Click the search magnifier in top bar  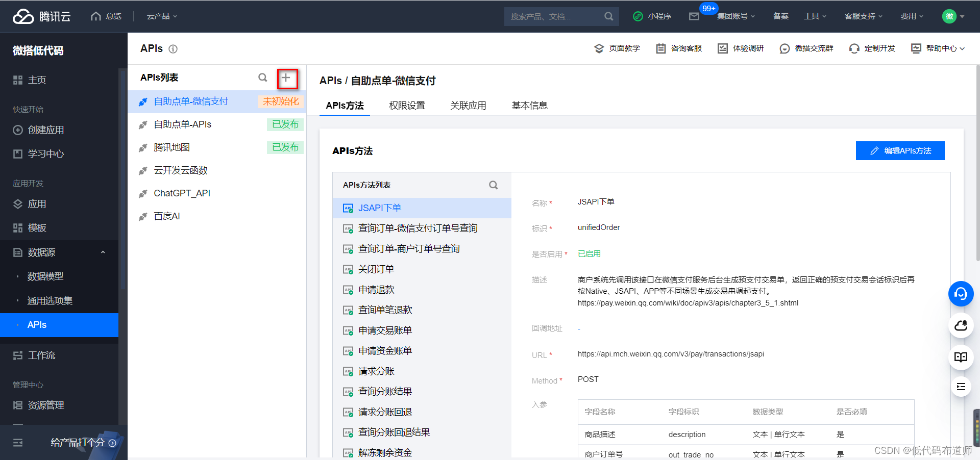coord(608,16)
